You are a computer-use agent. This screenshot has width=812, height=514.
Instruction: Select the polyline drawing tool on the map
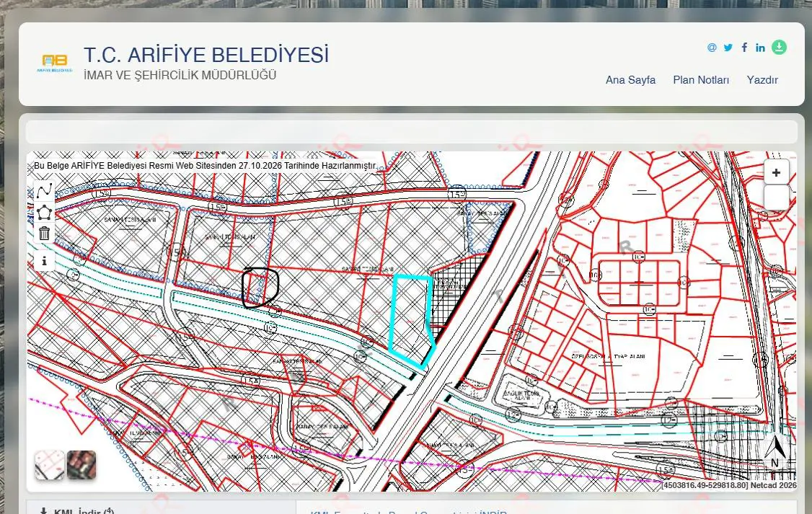pyautogui.click(x=45, y=191)
